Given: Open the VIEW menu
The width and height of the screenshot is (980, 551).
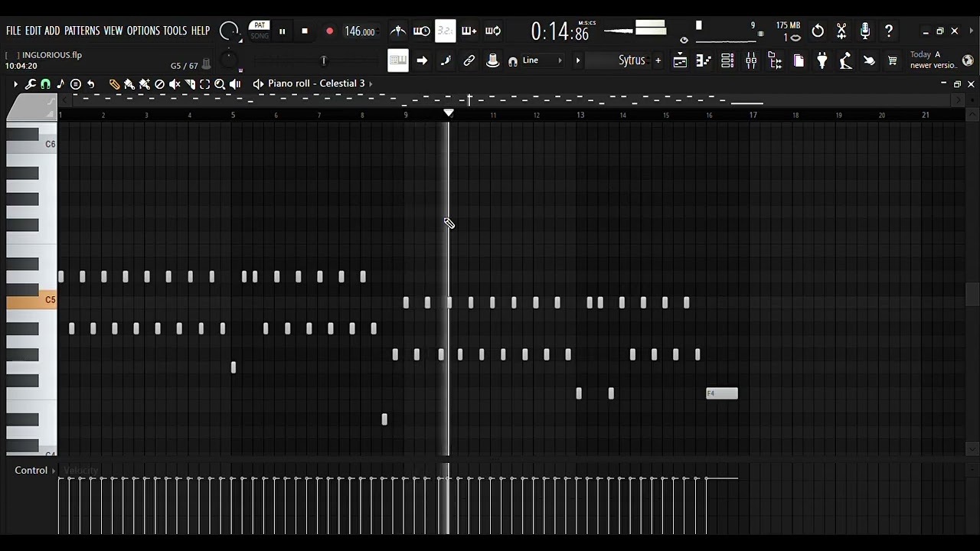Looking at the screenshot, I should click(113, 31).
